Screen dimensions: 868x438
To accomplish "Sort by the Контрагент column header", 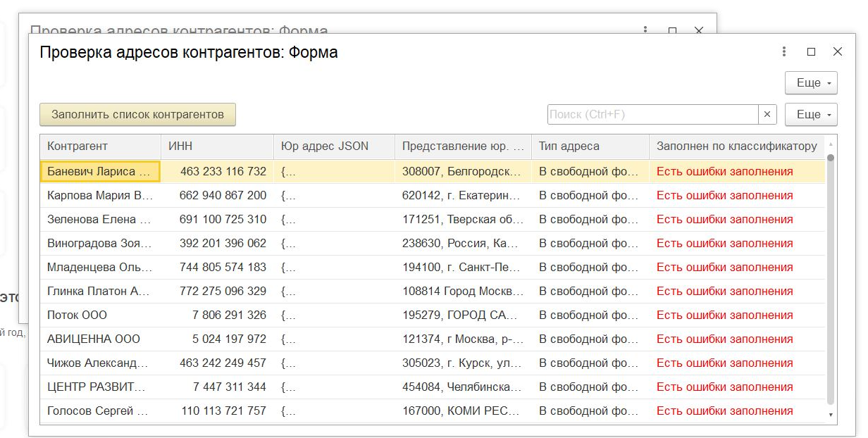I will point(100,146).
